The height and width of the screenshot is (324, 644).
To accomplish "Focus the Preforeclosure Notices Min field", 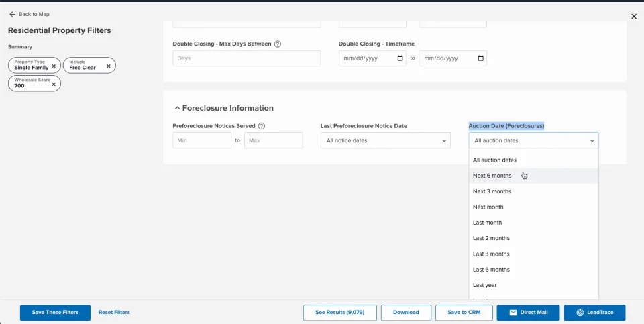I will 202,140.
